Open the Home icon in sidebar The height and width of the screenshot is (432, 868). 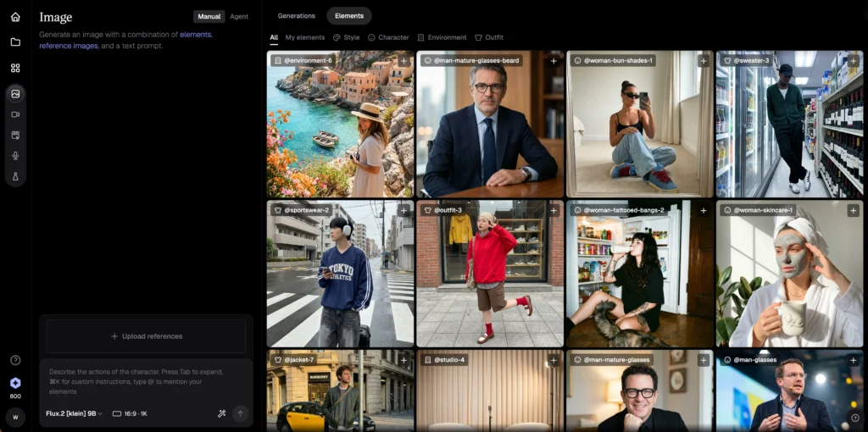pos(15,17)
